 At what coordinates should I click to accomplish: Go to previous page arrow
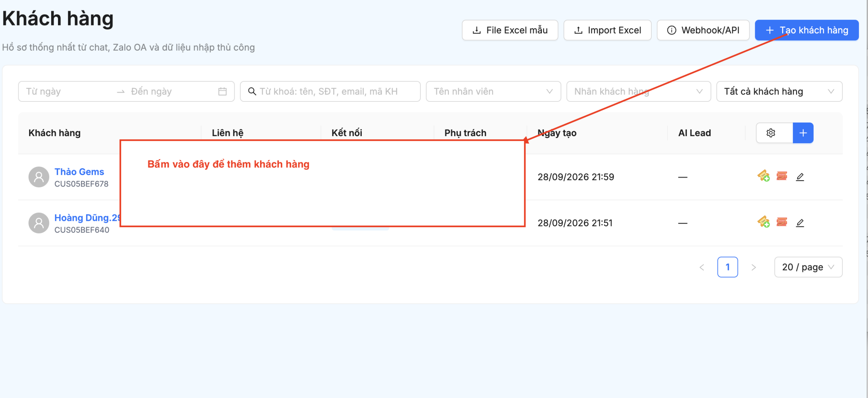click(702, 267)
